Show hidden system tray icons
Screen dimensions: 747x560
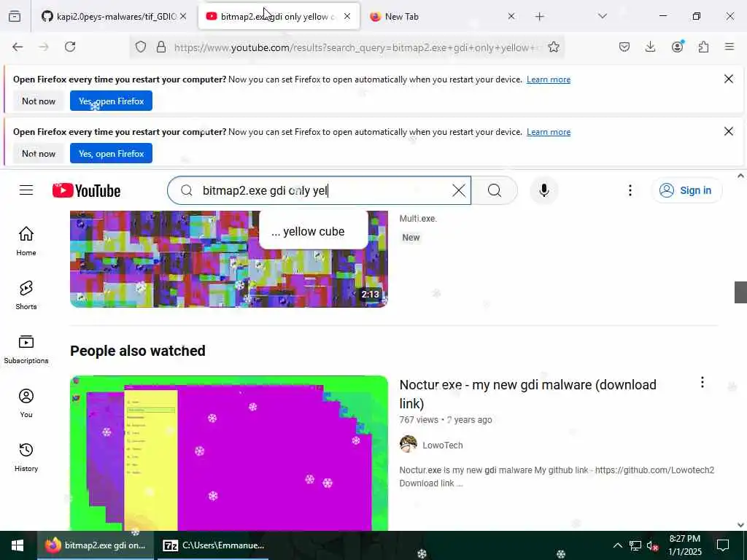[617, 545]
